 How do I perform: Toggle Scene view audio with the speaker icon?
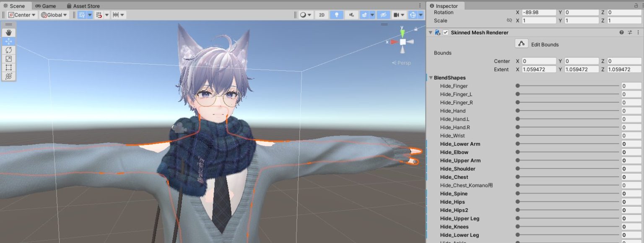pyautogui.click(x=352, y=15)
